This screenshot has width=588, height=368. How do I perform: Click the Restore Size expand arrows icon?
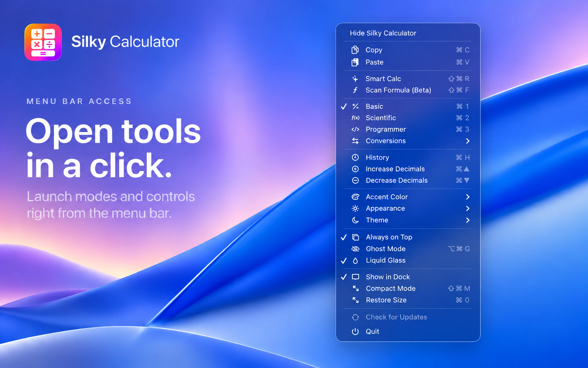(x=355, y=300)
